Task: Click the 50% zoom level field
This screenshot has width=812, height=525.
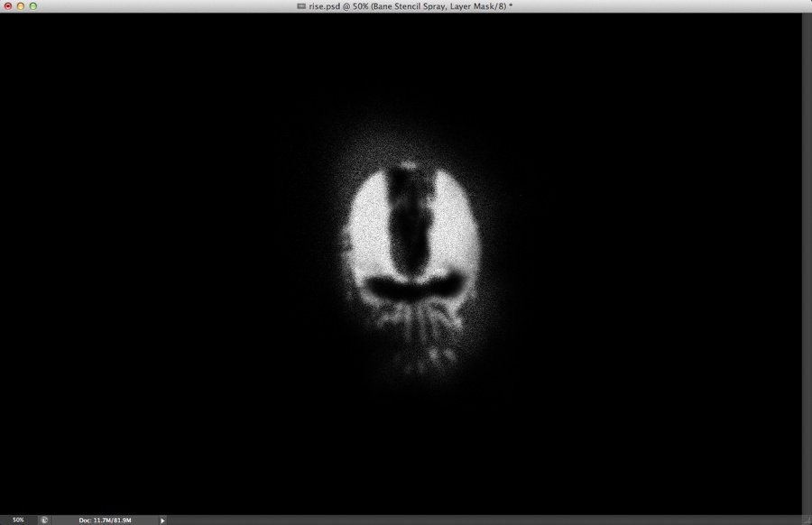Action: pyautogui.click(x=18, y=520)
